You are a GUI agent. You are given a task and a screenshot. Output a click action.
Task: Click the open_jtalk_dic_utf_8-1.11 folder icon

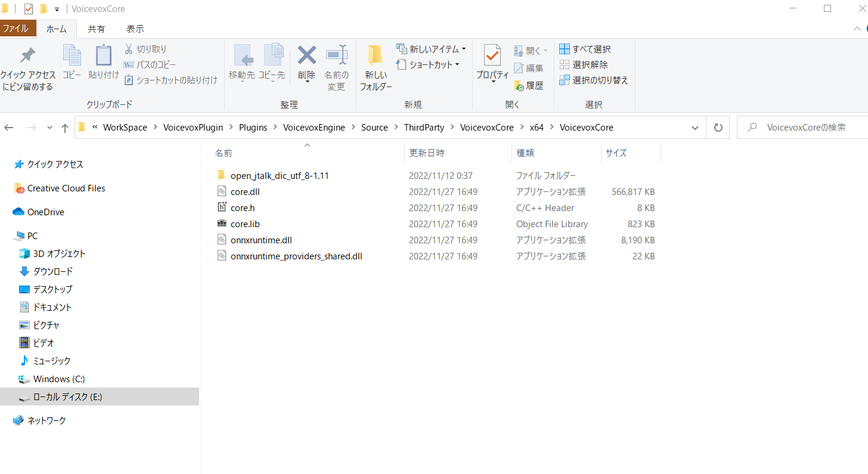(222, 175)
